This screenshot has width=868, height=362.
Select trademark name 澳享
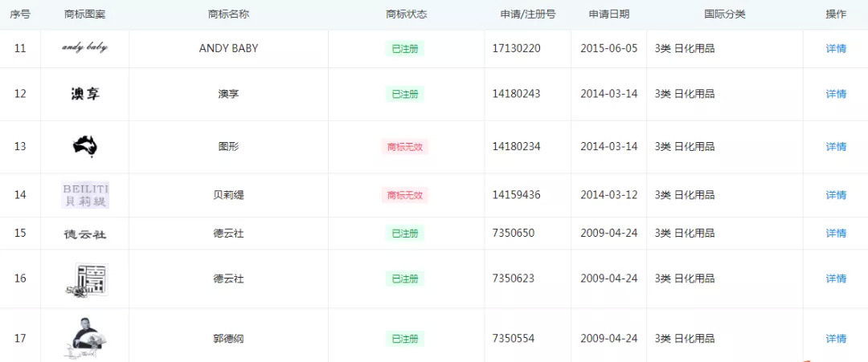(228, 94)
